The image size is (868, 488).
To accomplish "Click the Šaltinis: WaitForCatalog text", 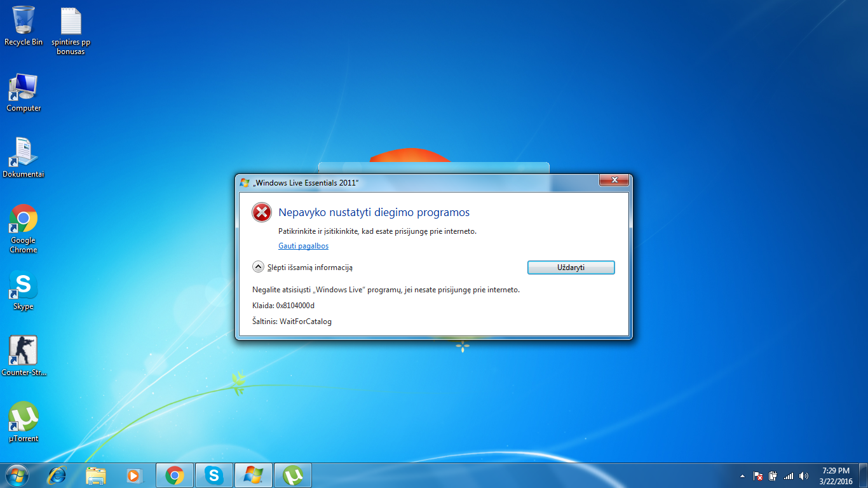I will pyautogui.click(x=292, y=322).
